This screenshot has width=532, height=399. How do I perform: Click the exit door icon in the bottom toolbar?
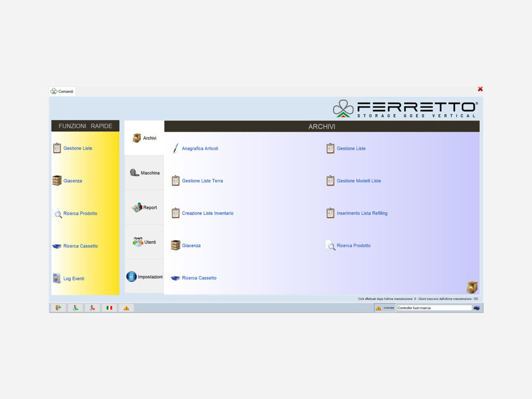point(58,308)
